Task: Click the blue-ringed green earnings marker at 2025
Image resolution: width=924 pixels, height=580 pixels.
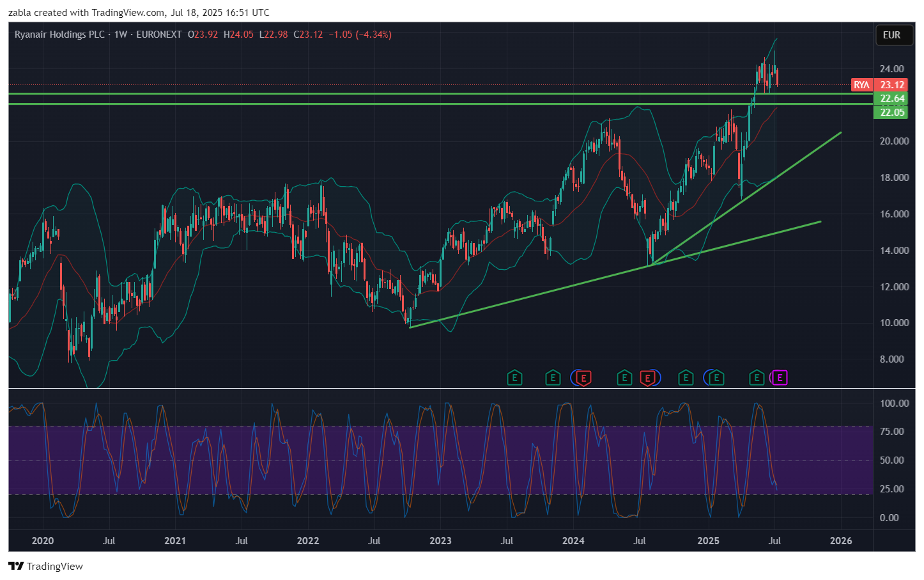Action: click(716, 378)
